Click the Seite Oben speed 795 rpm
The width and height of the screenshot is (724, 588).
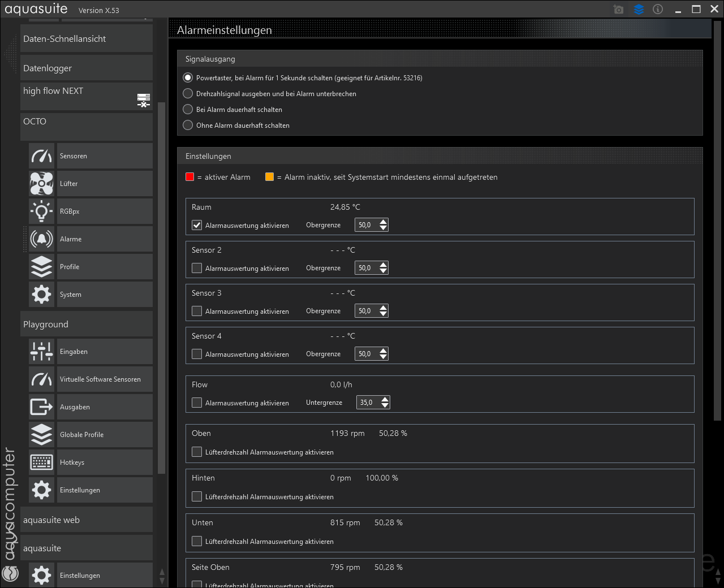tap(345, 567)
